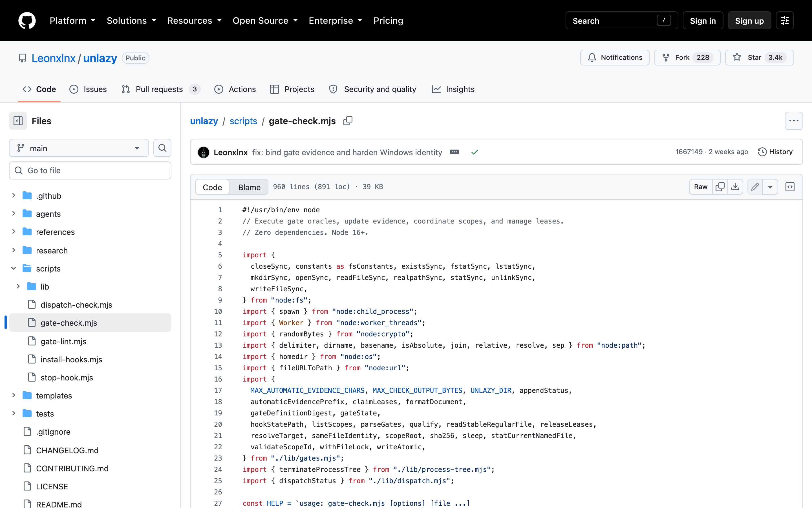Switch to the Code view toggle

[212, 187]
